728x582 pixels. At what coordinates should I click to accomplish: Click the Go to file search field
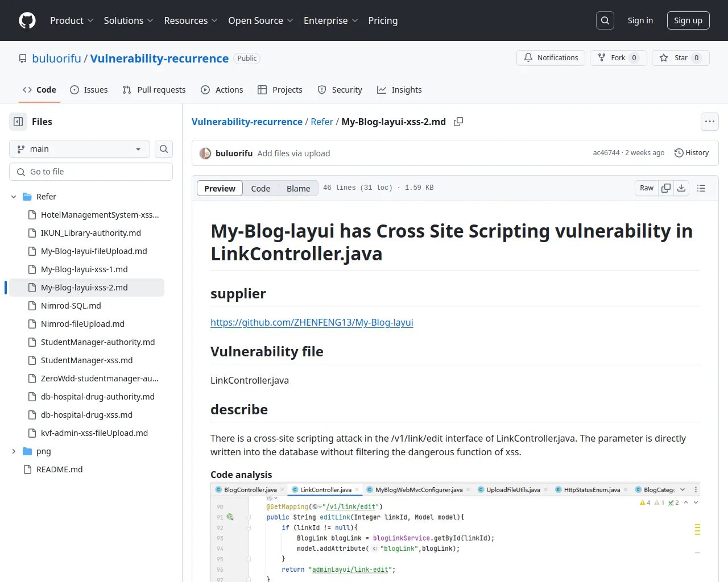click(91, 172)
